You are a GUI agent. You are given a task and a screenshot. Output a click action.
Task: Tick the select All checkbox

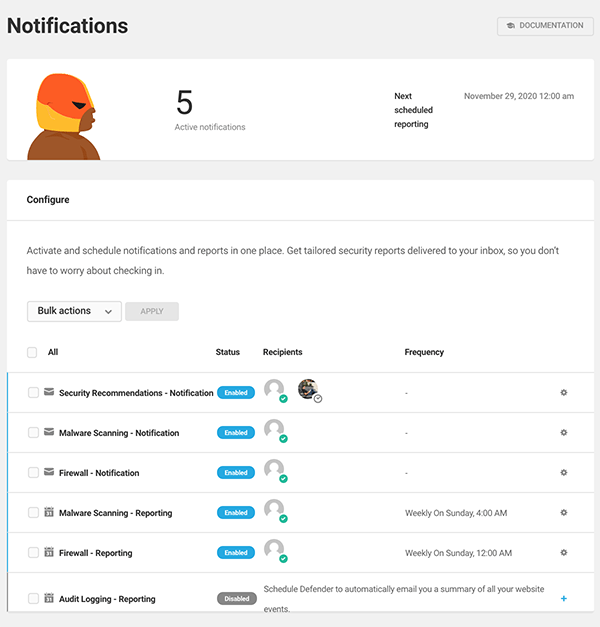coord(33,352)
